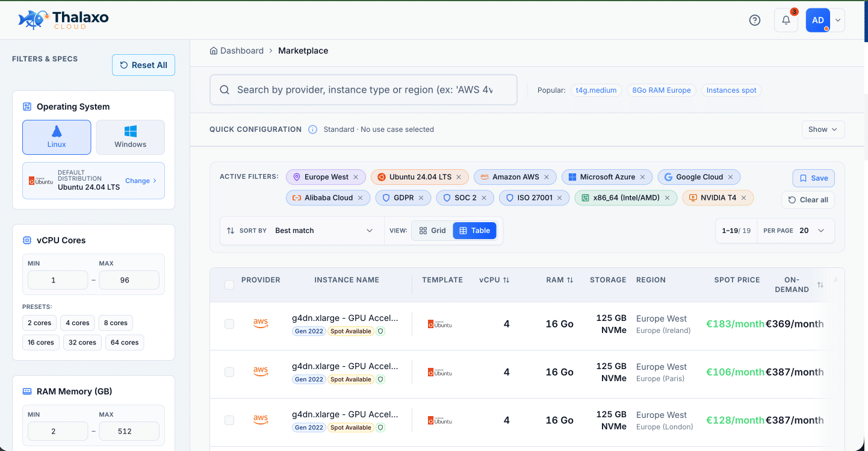Remove the GDPR filter chip

click(x=421, y=198)
